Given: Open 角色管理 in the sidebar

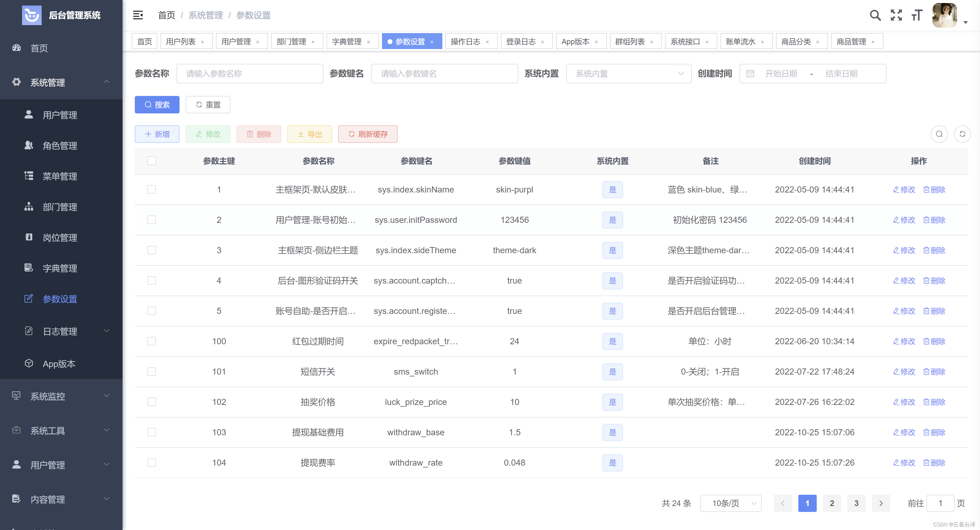Looking at the screenshot, I should 60,145.
